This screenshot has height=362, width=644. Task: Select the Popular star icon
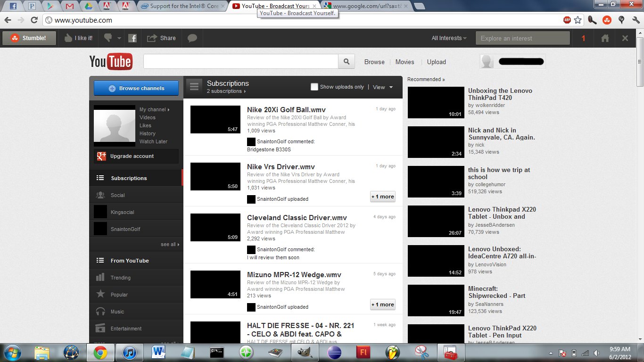tap(101, 294)
